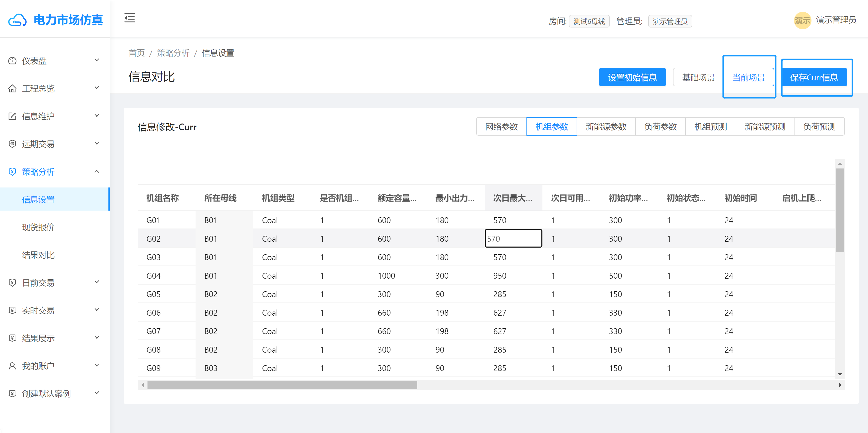This screenshot has width=868, height=433.
Task: Click the G09 bus cell B03
Action: [x=224, y=368]
